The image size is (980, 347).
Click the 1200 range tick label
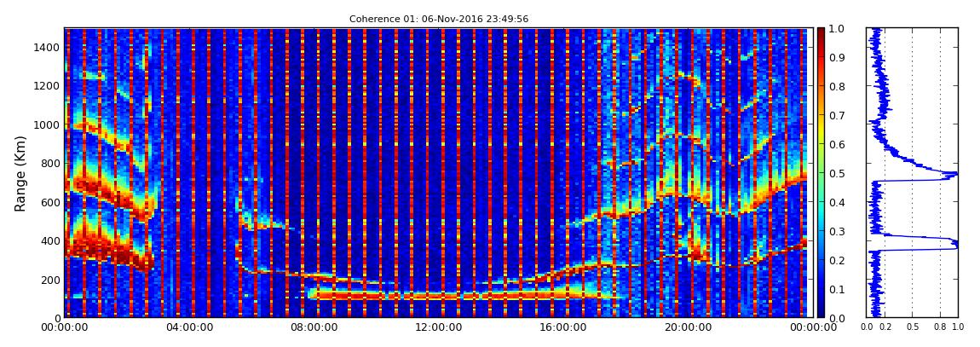tap(47, 85)
